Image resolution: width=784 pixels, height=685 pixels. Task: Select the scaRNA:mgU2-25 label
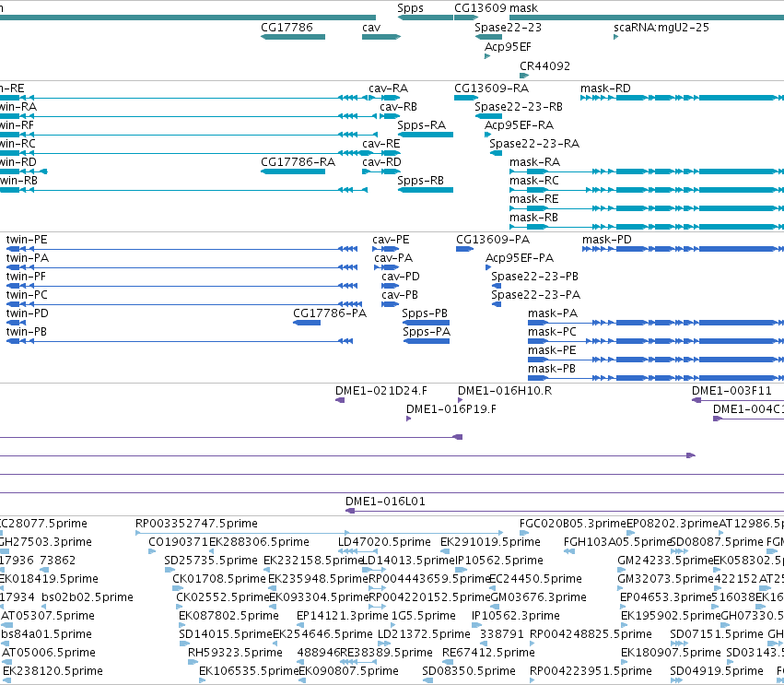[661, 28]
